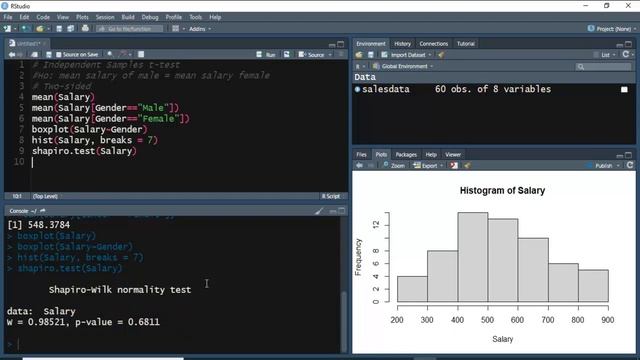The height and width of the screenshot is (360, 640).
Task: Save current document from main toolbar
Action: [59, 29]
